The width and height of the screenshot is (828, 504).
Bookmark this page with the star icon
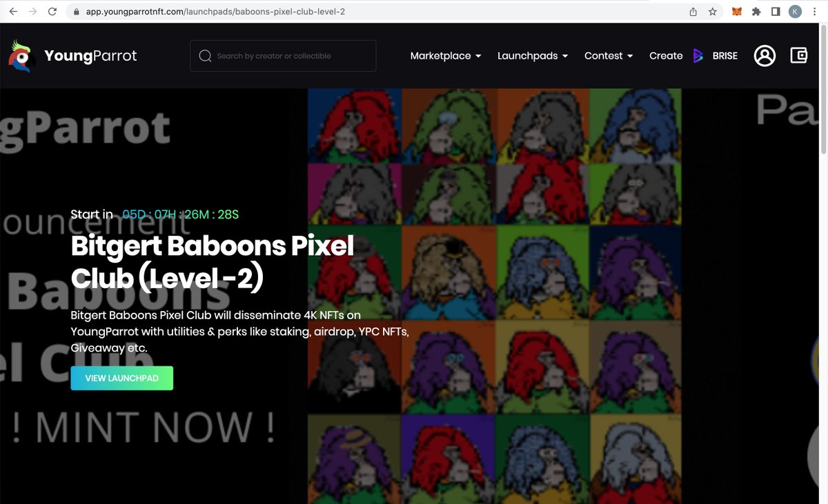pyautogui.click(x=713, y=12)
